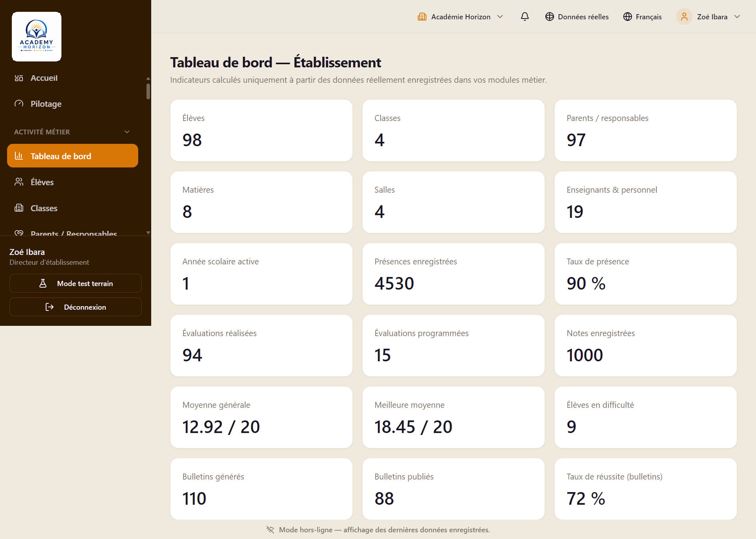Click the Français globe icon

[x=628, y=17]
